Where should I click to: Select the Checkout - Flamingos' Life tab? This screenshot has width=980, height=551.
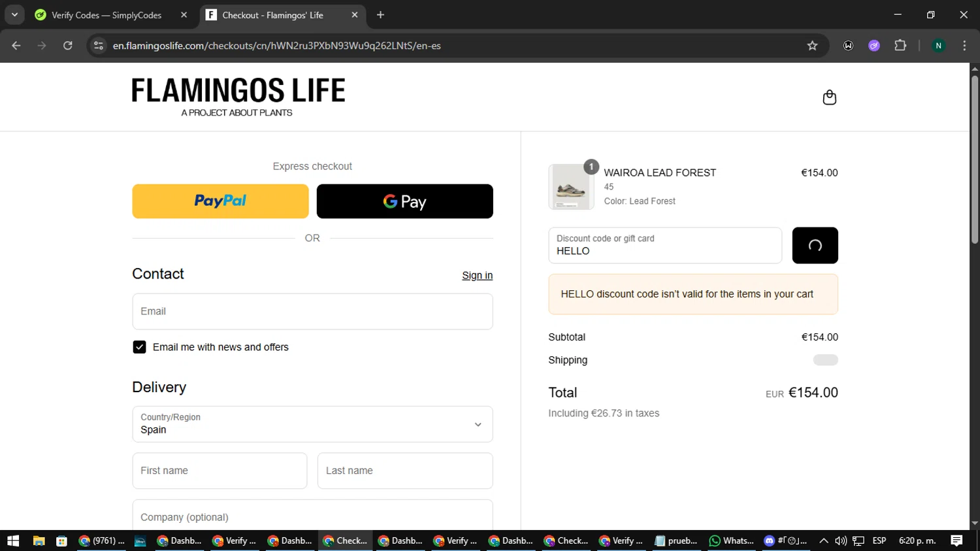pos(272,15)
